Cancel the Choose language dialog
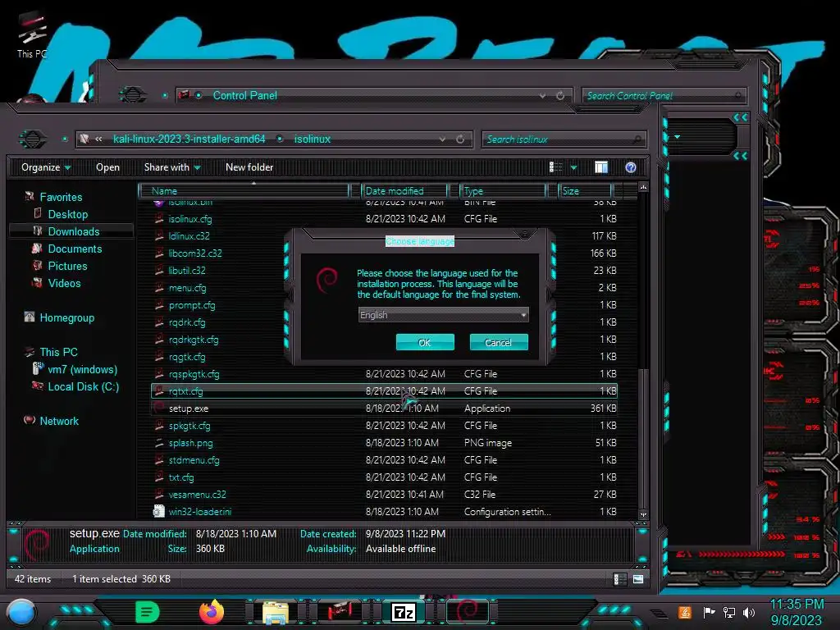 pos(498,342)
